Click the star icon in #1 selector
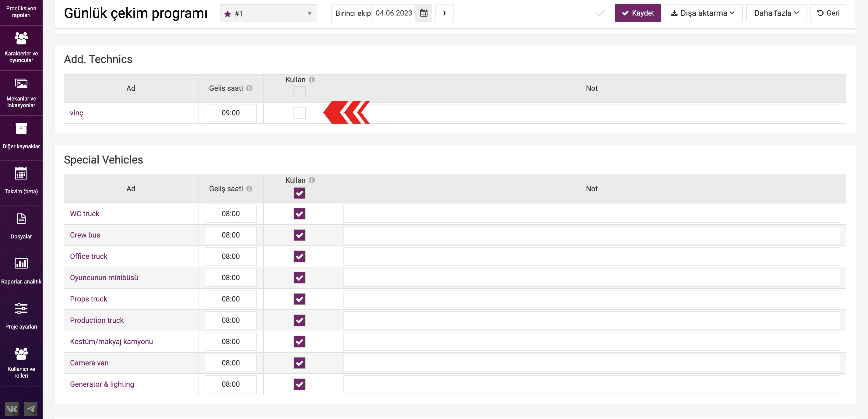The width and height of the screenshot is (868, 419). pos(227,14)
